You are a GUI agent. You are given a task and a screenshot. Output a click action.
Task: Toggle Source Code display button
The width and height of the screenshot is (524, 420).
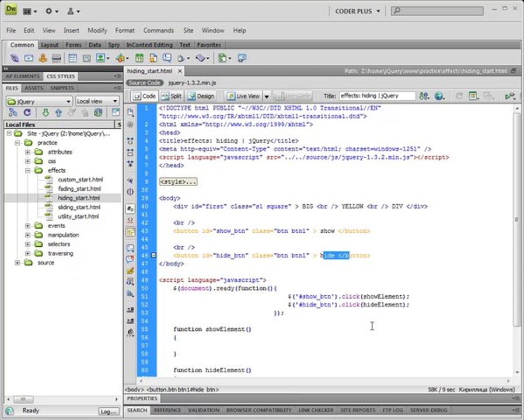coord(145,83)
